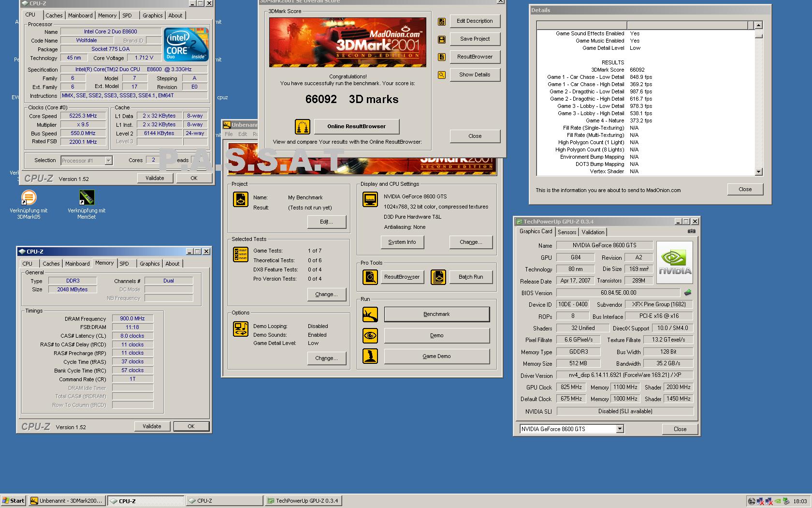Screen dimensions: 812x508
Task: Click the Selected Tests checklist icon
Action: pyautogui.click(x=241, y=254)
